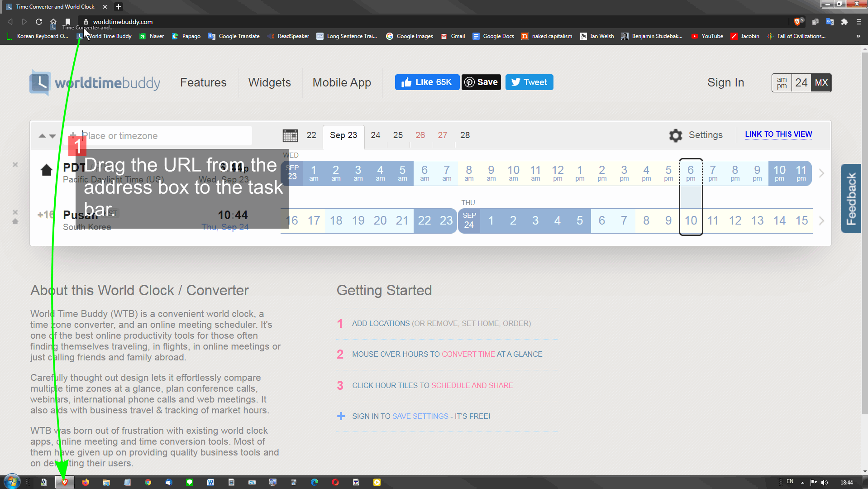Open the LINK TO THIS VIEW link
This screenshot has width=868, height=489.
tap(778, 134)
